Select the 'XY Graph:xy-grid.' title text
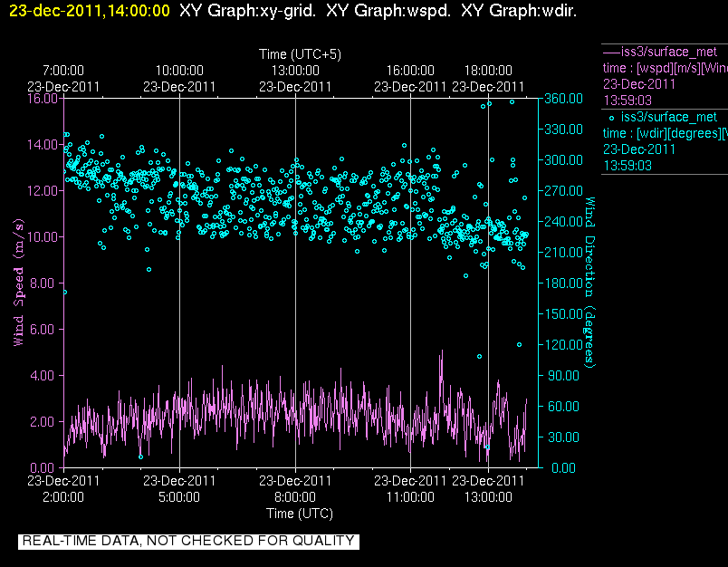The image size is (728, 567). [247, 11]
